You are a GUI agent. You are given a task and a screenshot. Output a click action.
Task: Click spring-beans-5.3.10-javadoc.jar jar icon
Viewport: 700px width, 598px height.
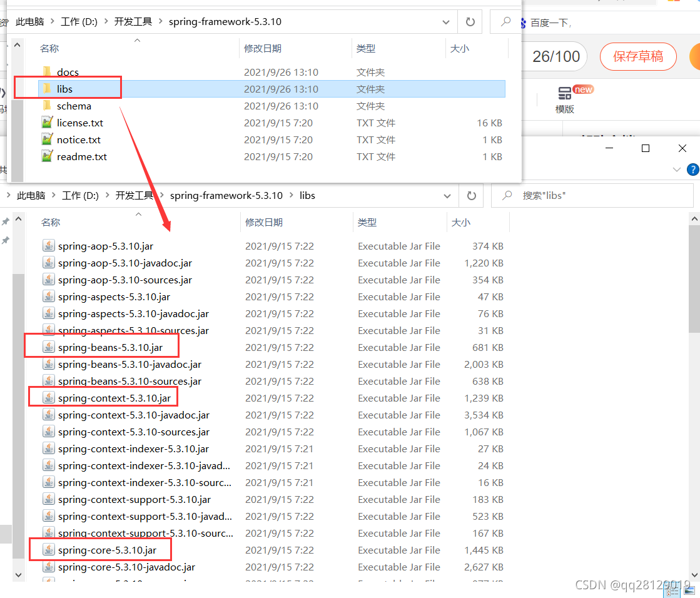(x=49, y=363)
